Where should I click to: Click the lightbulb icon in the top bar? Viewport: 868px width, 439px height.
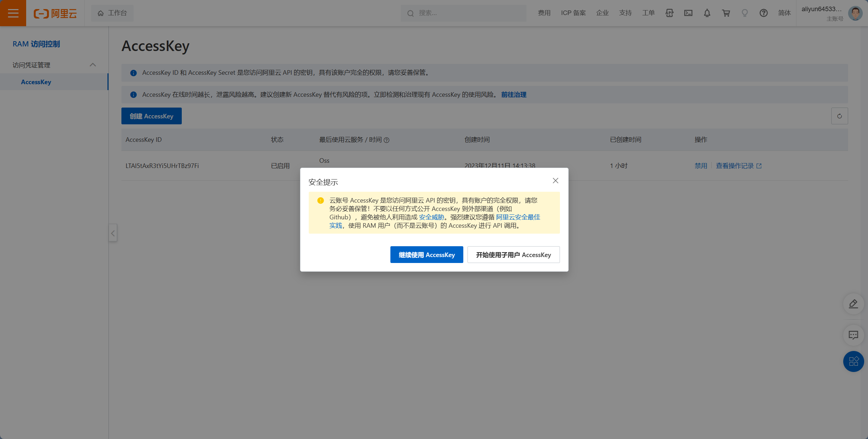pyautogui.click(x=745, y=13)
